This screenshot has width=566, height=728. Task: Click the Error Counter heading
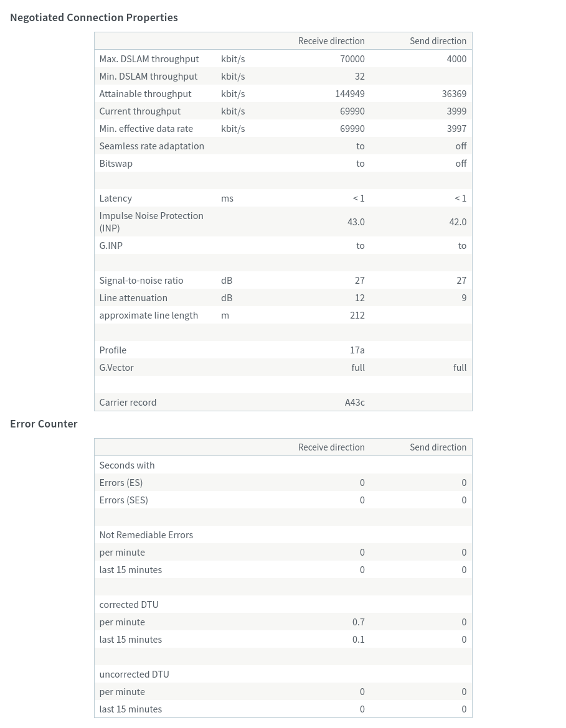coord(44,424)
